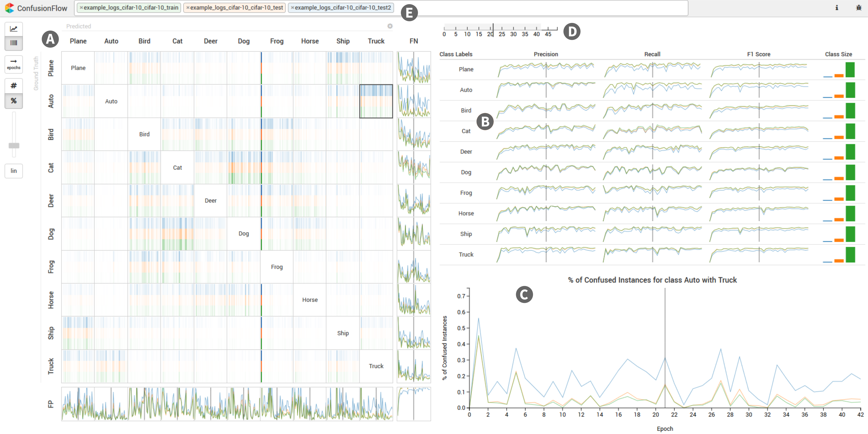Screen dimensions: 868x434
Task: Click the Cat–Dog confusion cell
Action: tap(244, 167)
